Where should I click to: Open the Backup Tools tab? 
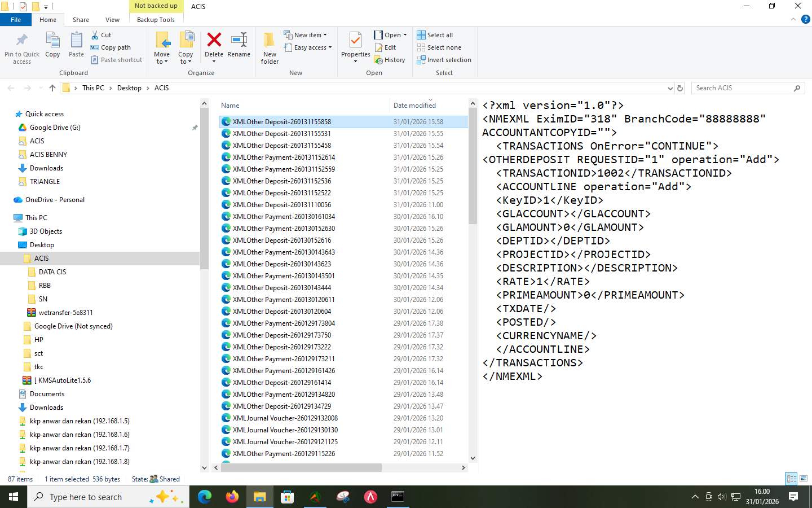pyautogui.click(x=156, y=19)
